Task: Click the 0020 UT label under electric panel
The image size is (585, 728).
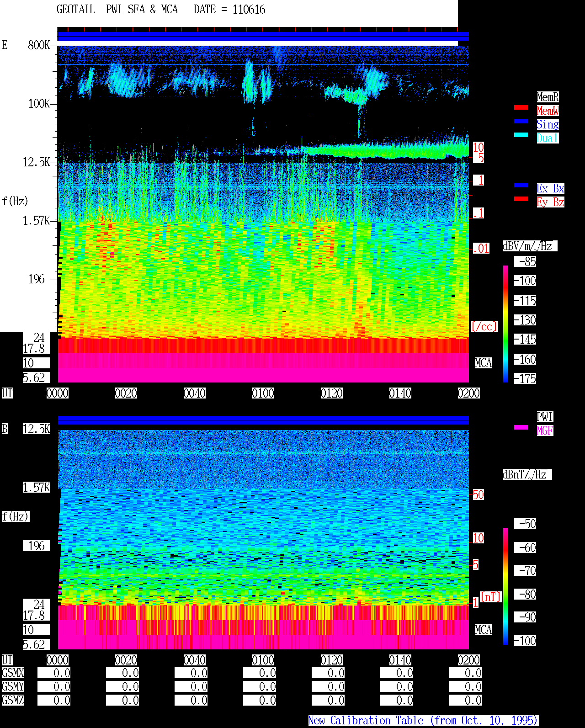Action: pyautogui.click(x=126, y=393)
